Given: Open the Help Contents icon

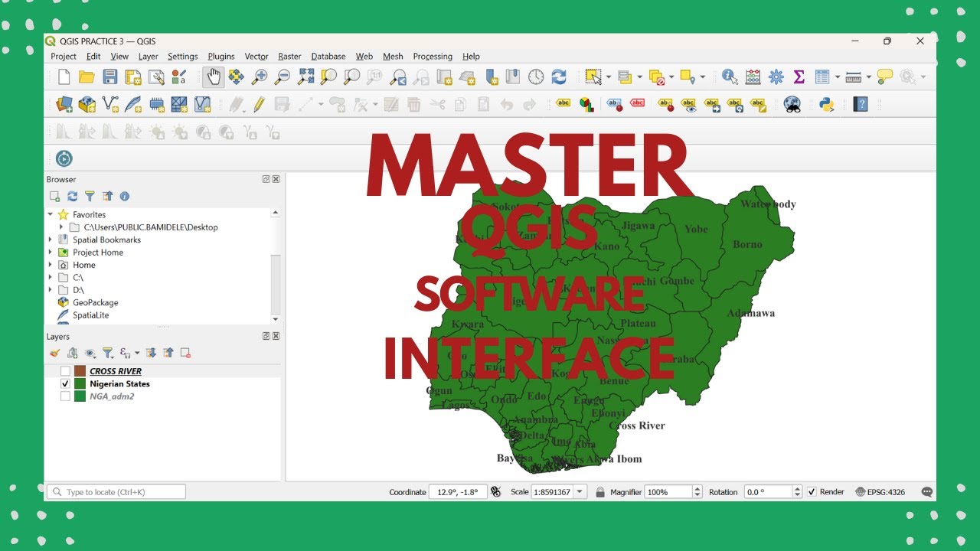Looking at the screenshot, I should tap(861, 104).
